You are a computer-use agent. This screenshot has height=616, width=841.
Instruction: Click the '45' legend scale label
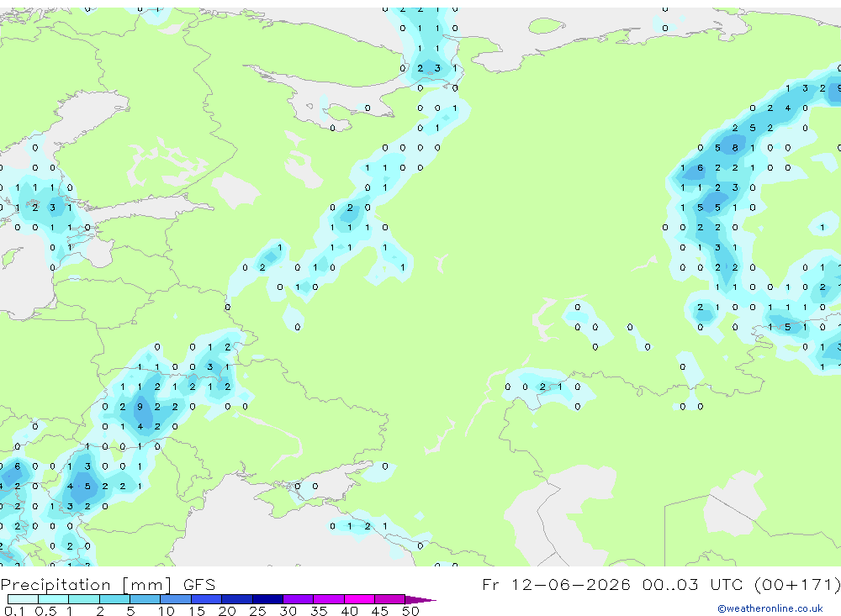pos(380,611)
